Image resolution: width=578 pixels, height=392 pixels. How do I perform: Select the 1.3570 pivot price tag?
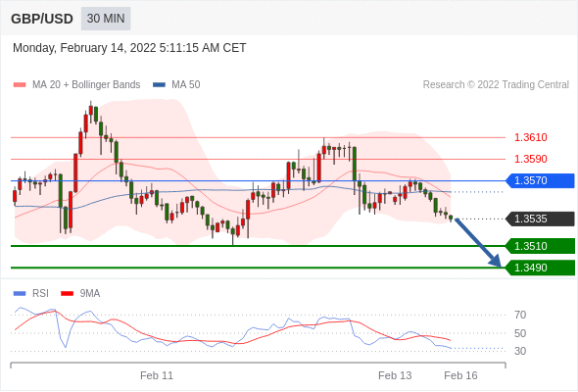pos(540,180)
